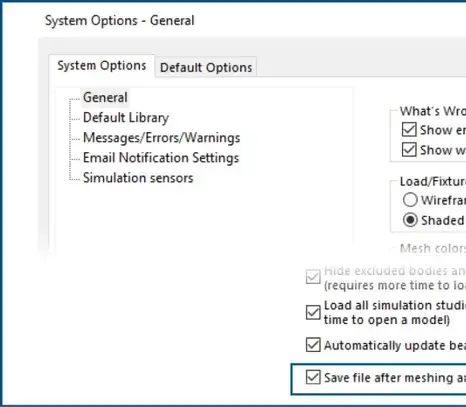Choose the Wireframe radio button
Image resolution: width=466 pixels, height=407 pixels.
(410, 200)
